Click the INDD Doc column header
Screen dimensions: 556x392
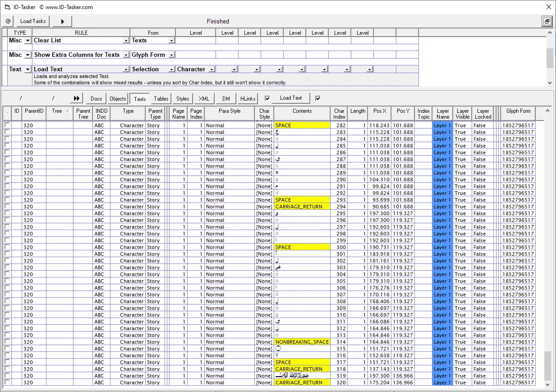tap(101, 113)
